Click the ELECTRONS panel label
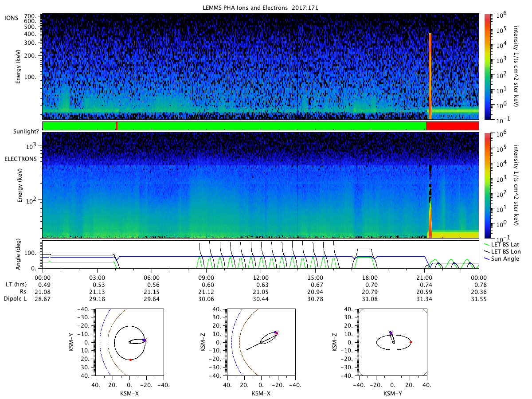The height and width of the screenshot is (399, 532). [20, 158]
